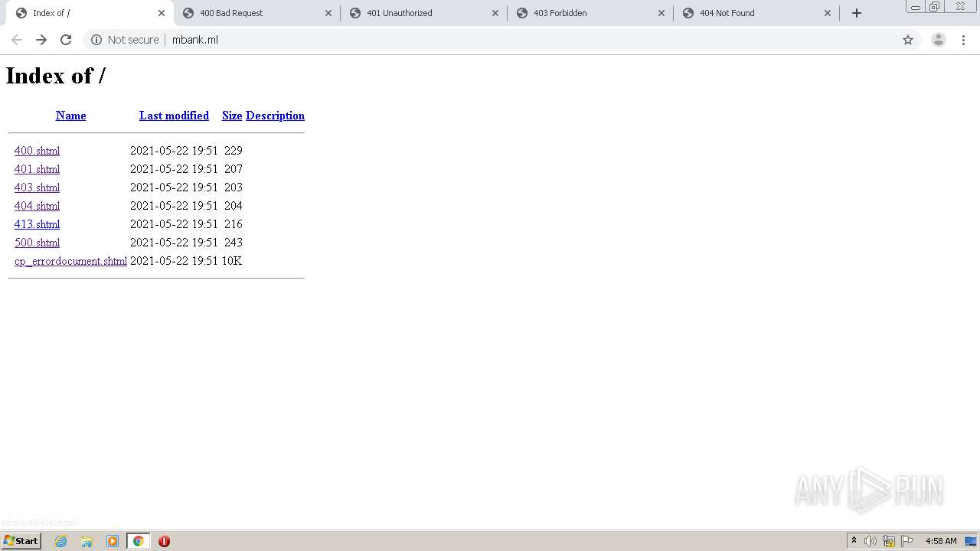The width and height of the screenshot is (980, 551).
Task: Sort listing by Description column
Action: coord(275,116)
